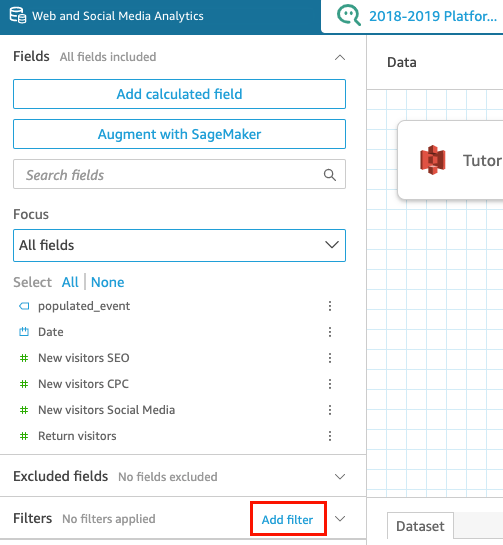Expand the Excluded fields section

click(340, 477)
